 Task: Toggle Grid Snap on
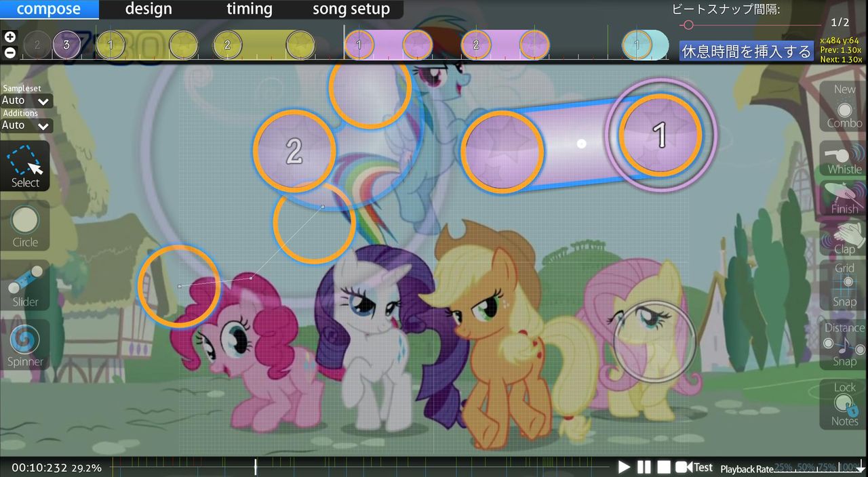pyautogui.click(x=843, y=285)
